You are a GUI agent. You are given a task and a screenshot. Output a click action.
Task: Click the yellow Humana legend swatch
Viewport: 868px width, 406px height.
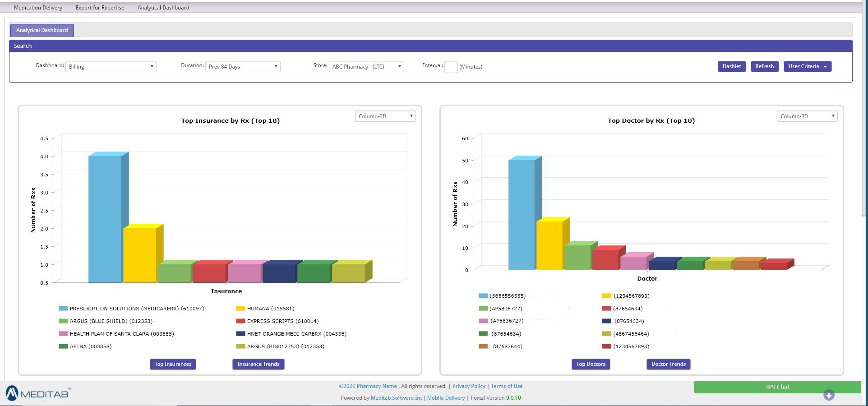click(240, 309)
